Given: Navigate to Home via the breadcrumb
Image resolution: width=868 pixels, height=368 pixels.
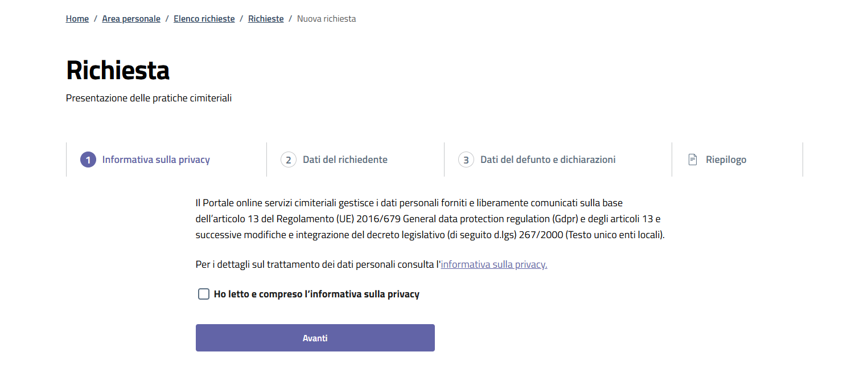Looking at the screenshot, I should 77,18.
